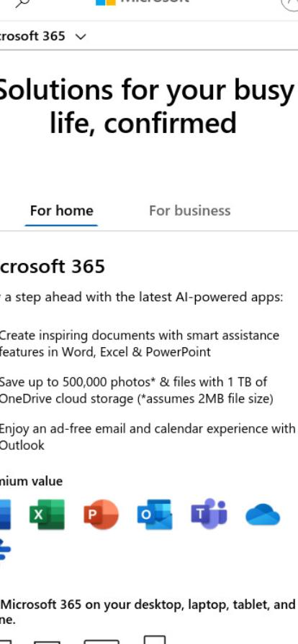Click the OneDrive cloud storage bullet text
298x644 pixels.
(x=136, y=390)
